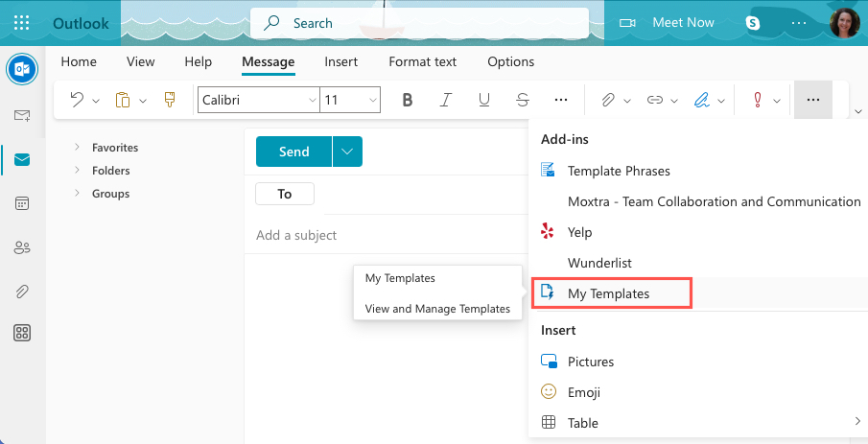
Task: Select the Message tab
Action: point(269,62)
